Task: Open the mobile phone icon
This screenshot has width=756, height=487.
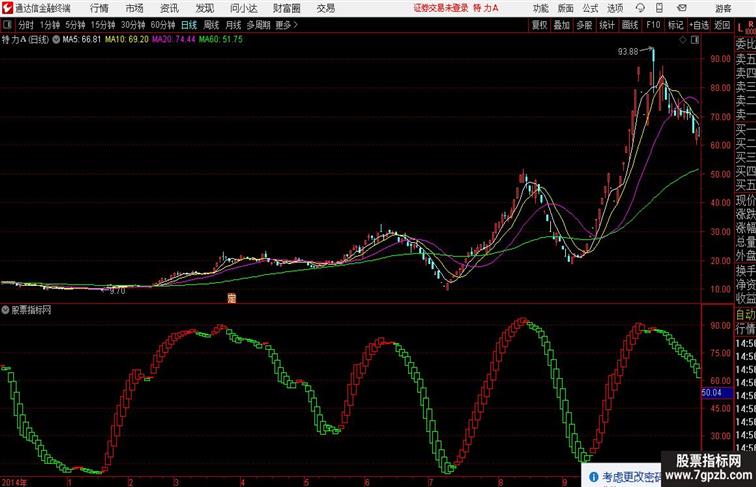Action: tap(659, 8)
